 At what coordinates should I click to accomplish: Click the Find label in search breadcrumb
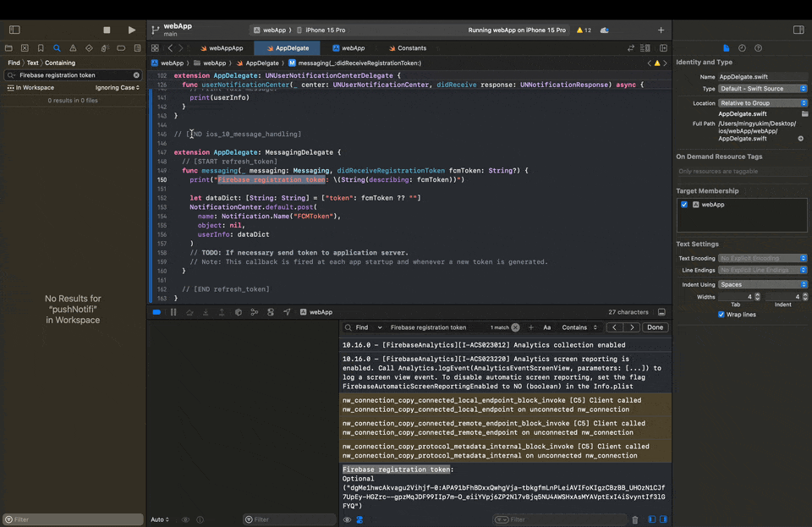click(x=14, y=63)
